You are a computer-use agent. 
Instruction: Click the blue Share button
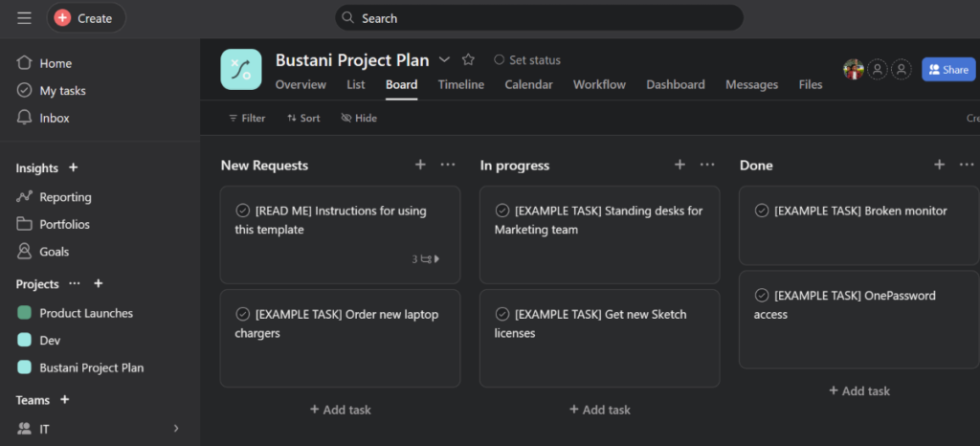click(x=947, y=69)
